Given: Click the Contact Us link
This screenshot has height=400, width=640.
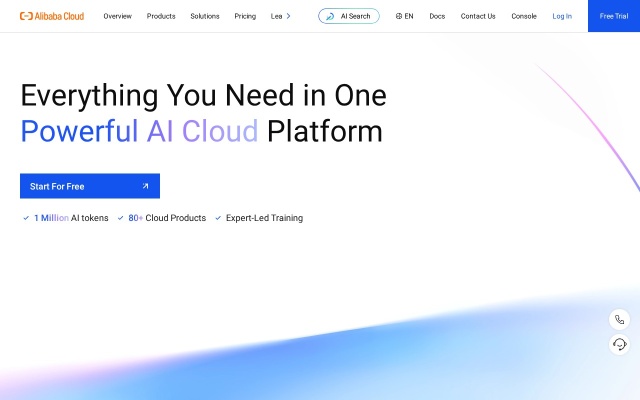Looking at the screenshot, I should (478, 16).
